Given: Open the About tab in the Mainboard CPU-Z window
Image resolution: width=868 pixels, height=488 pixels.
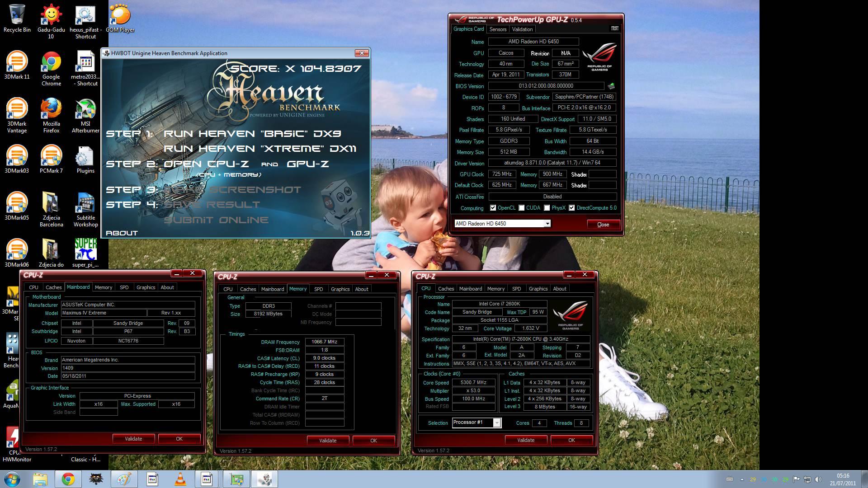Looking at the screenshot, I should (x=167, y=287).
